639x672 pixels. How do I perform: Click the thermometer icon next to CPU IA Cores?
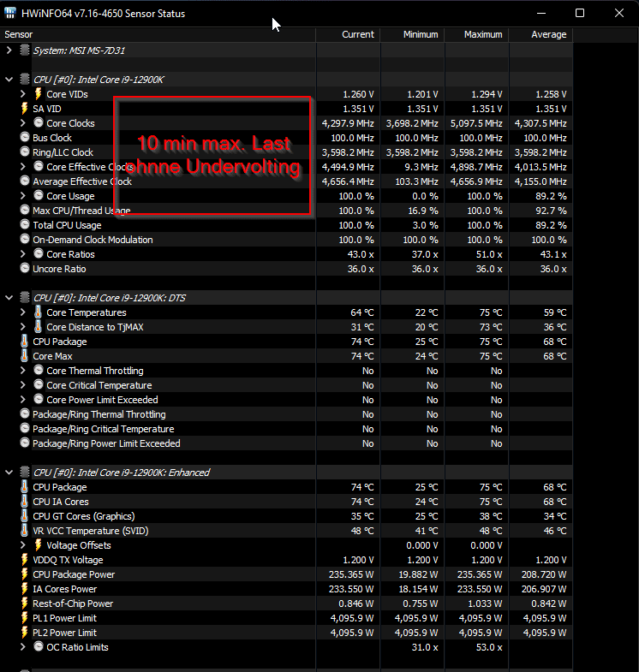pos(25,501)
